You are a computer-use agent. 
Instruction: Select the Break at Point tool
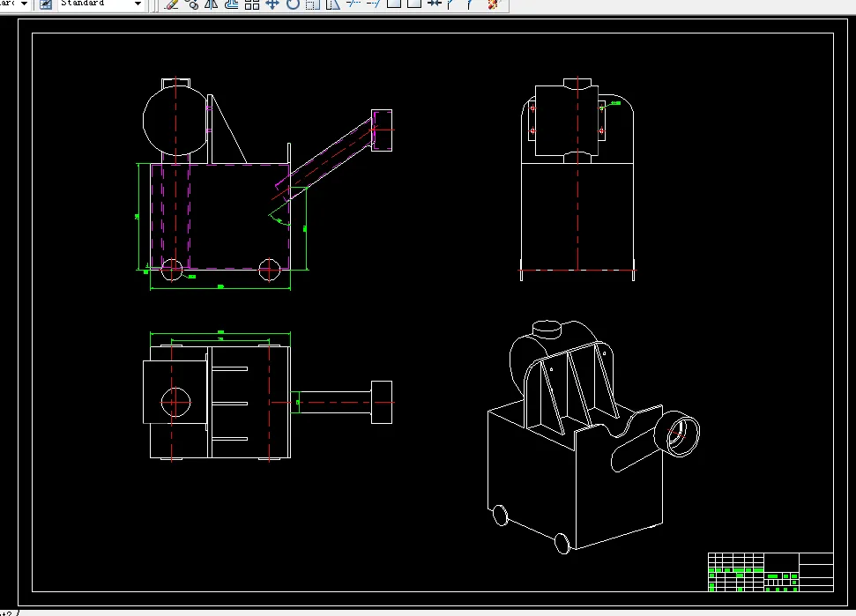[x=393, y=4]
